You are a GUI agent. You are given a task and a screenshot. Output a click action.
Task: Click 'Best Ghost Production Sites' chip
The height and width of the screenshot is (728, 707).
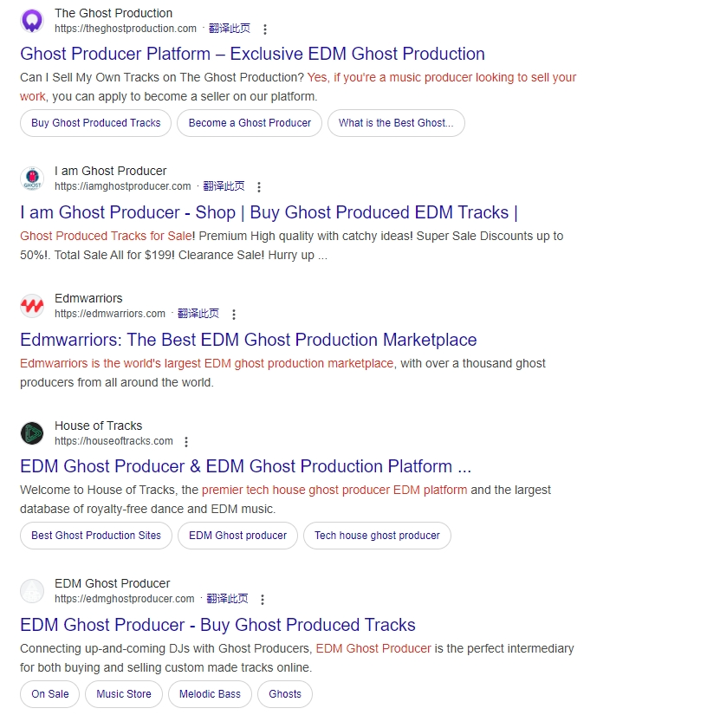pyautogui.click(x=96, y=536)
